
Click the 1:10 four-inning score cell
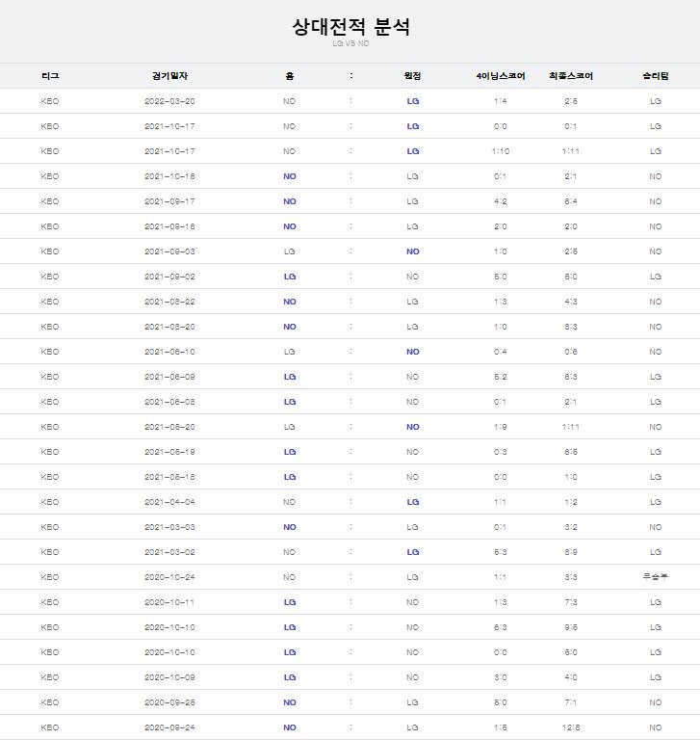coord(501,151)
